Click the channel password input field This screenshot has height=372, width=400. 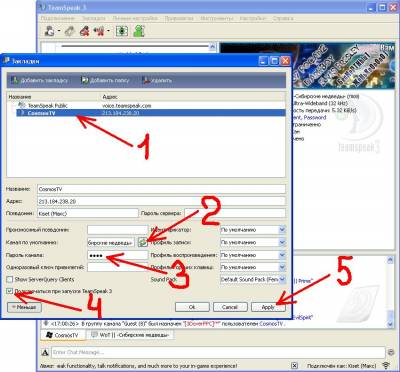pos(117,256)
